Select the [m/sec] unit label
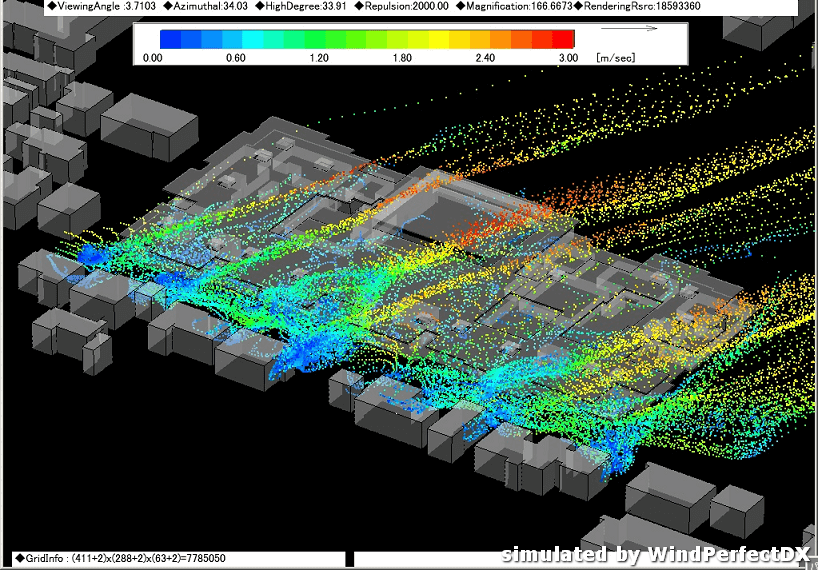 [615, 58]
